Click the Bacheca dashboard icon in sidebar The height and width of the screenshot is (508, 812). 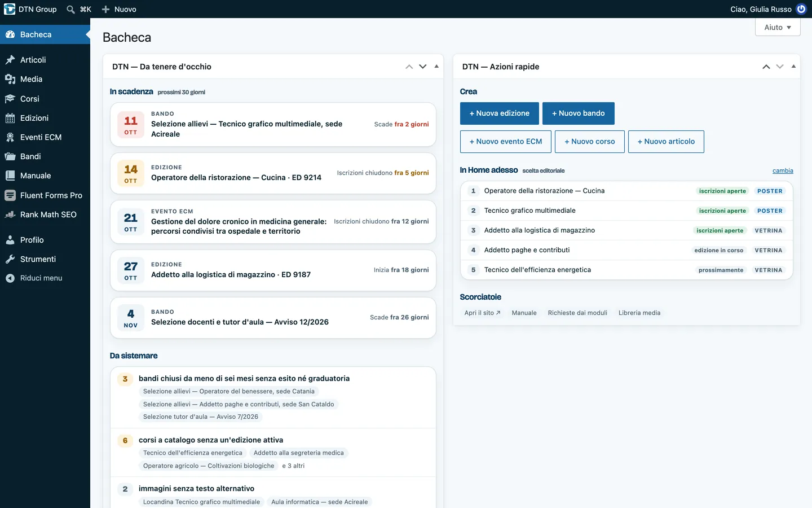tap(10, 34)
